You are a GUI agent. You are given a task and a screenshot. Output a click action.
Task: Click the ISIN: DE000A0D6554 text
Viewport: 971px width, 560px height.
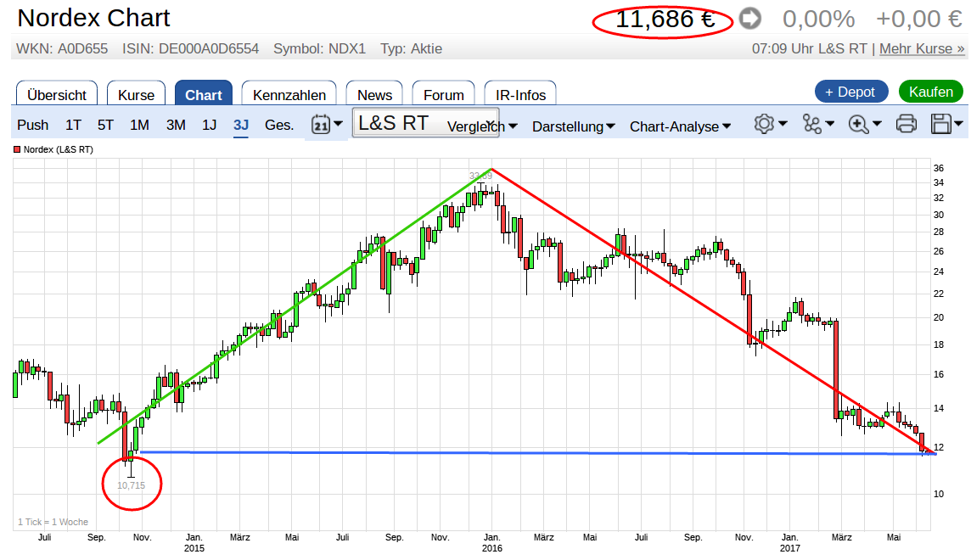point(191,48)
